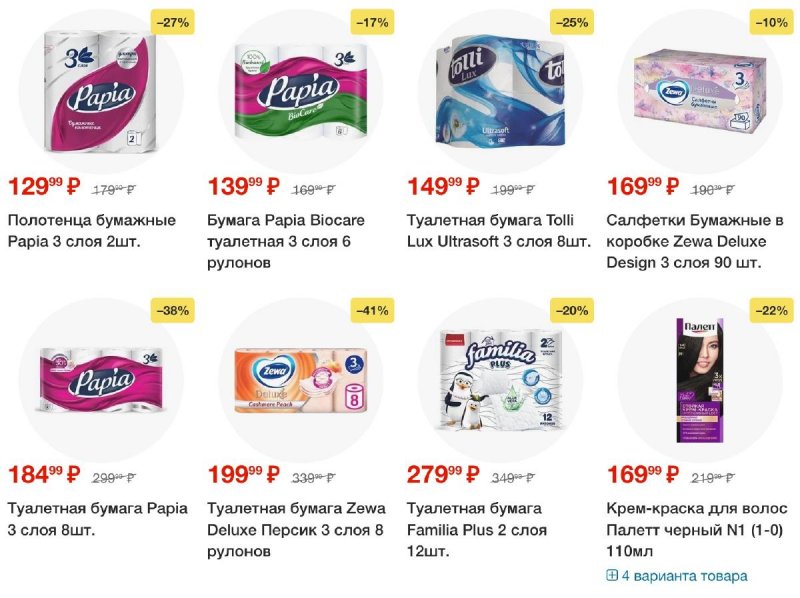Viewport: 800px width, 598px height.
Task: Open the Papia paper towels product image
Action: click(x=101, y=92)
